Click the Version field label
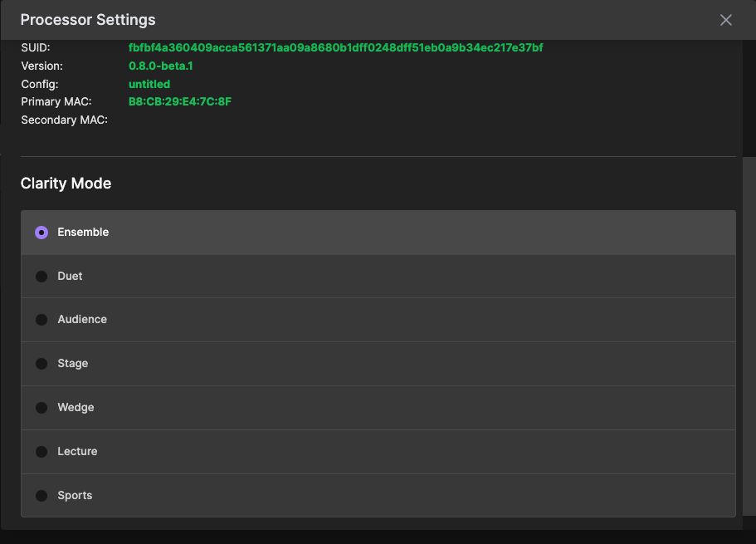 click(41, 66)
